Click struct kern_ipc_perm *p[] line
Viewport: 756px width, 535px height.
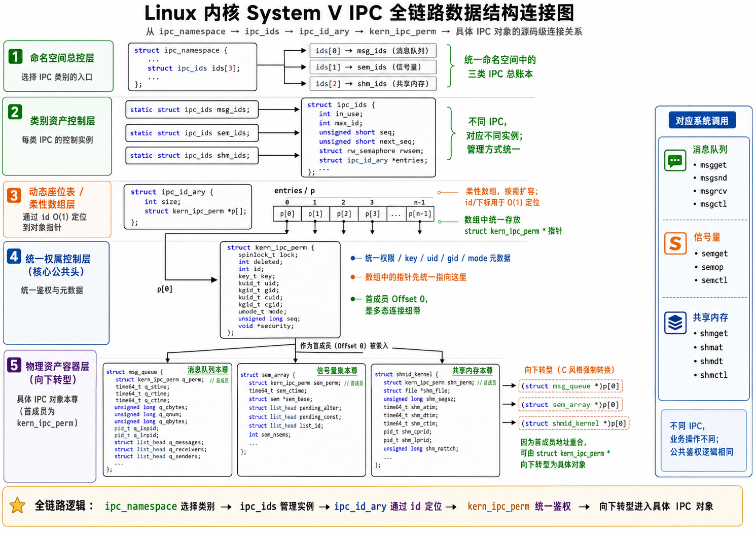196,211
